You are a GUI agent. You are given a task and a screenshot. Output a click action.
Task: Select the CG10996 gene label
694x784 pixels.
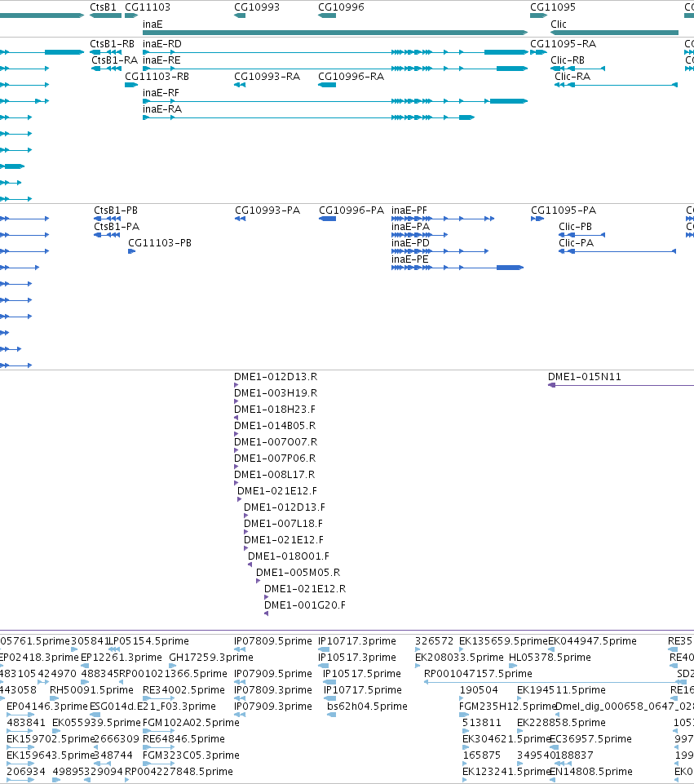(x=341, y=7)
